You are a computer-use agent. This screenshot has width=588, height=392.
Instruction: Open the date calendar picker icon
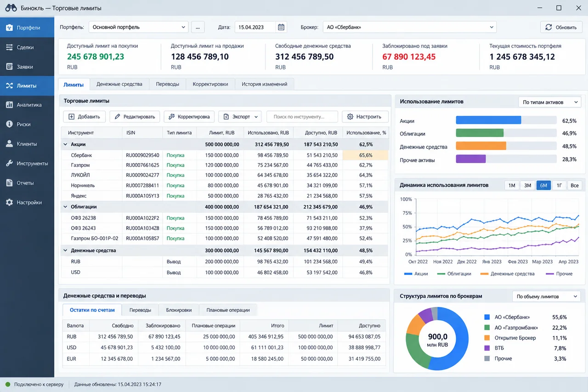pos(281,27)
